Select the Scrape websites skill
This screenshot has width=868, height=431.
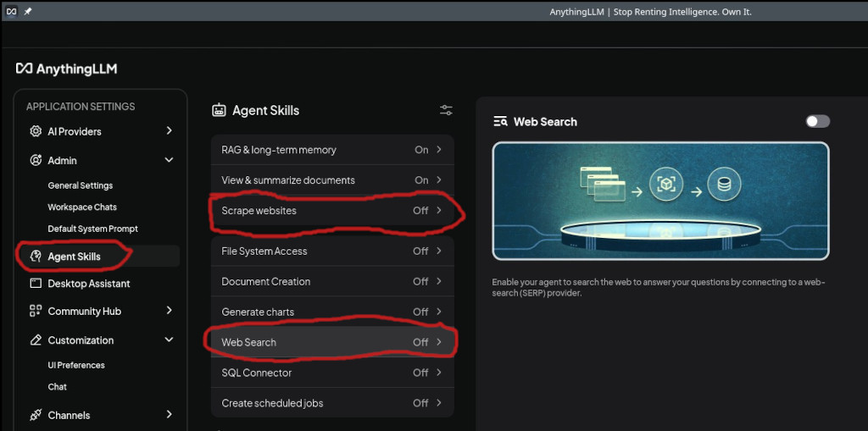(332, 210)
